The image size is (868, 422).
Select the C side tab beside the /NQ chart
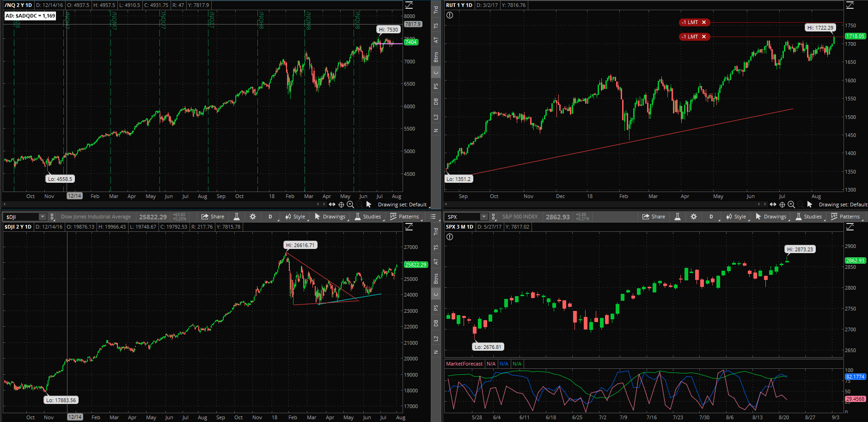[436, 72]
